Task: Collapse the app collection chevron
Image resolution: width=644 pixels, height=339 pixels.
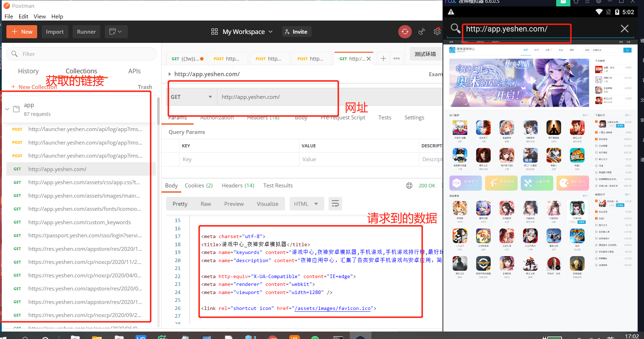Action: pyautogui.click(x=7, y=109)
